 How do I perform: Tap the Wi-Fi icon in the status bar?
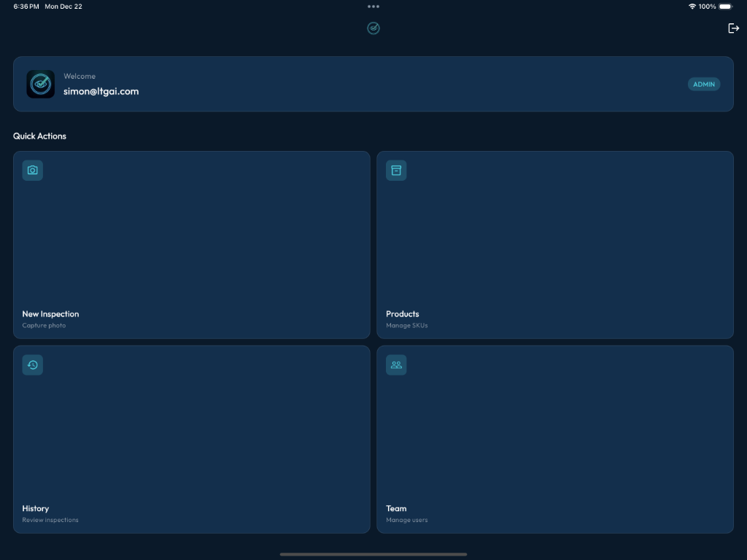point(692,7)
